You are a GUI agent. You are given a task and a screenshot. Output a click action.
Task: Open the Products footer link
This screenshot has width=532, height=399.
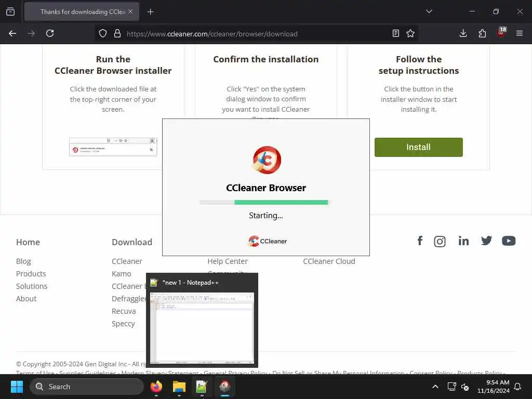(x=31, y=274)
